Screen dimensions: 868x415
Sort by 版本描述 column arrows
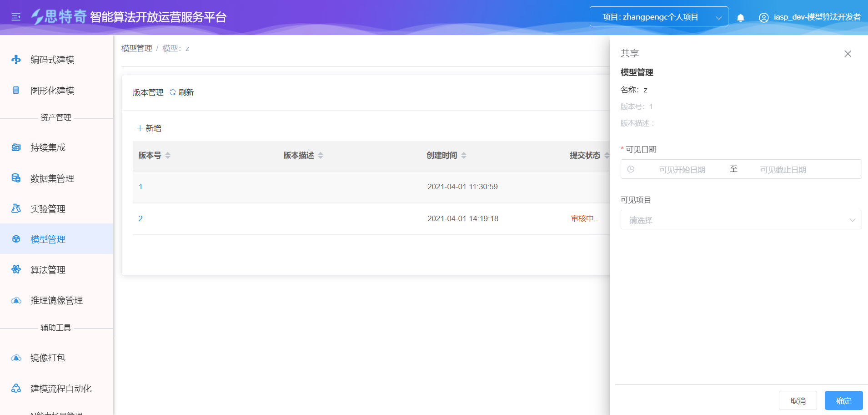[x=321, y=156]
